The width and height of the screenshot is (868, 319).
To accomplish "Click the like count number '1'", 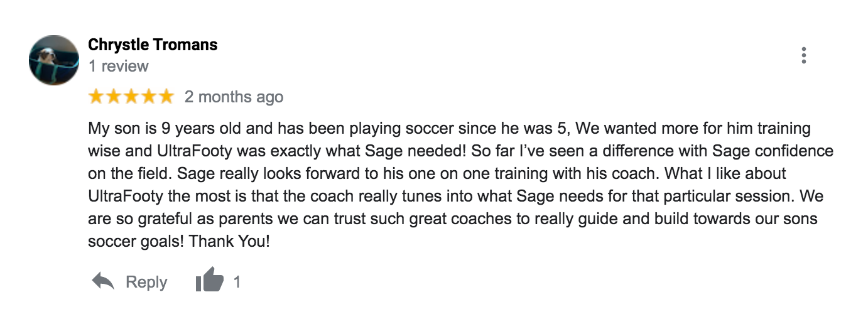I will (x=237, y=283).
